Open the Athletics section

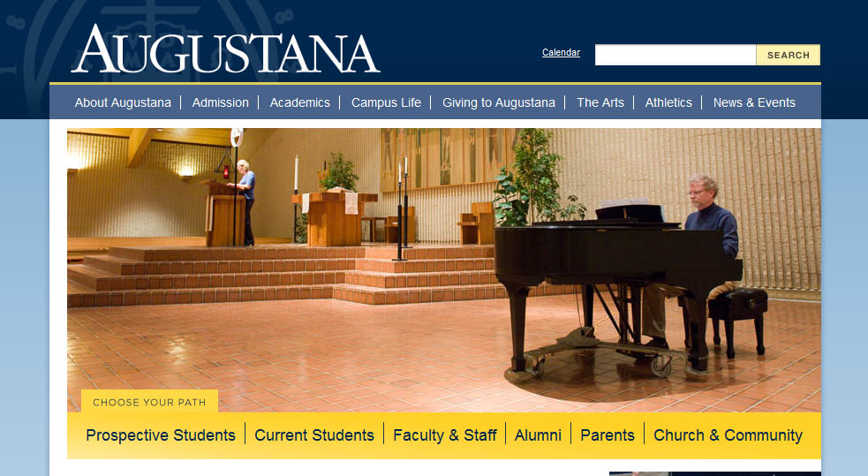click(x=668, y=103)
